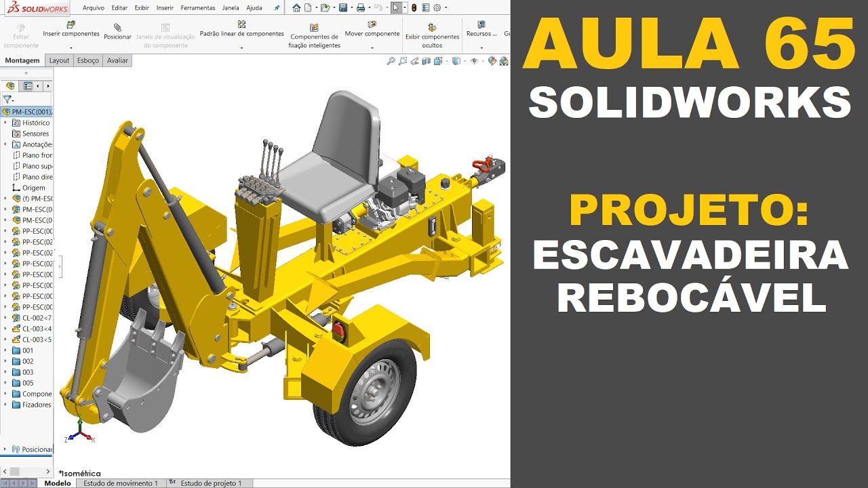
Task: Open dropdown arrow next to Print icon
Action: tap(369, 8)
